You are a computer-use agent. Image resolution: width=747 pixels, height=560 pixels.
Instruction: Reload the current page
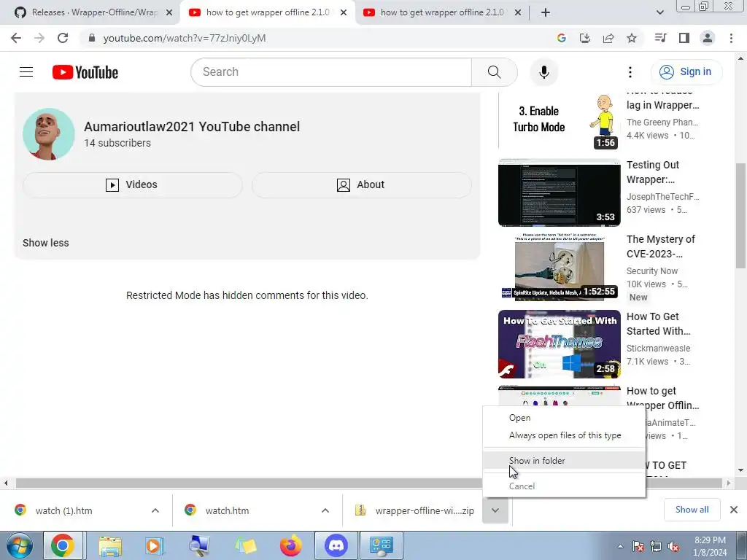[x=63, y=38]
